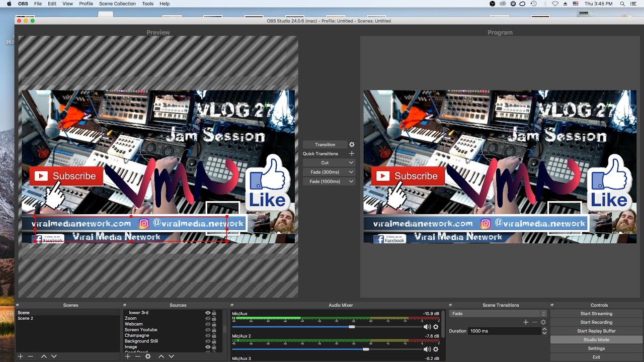Open Transition settings gear between previews
The image size is (644, 362).
[x=352, y=144]
